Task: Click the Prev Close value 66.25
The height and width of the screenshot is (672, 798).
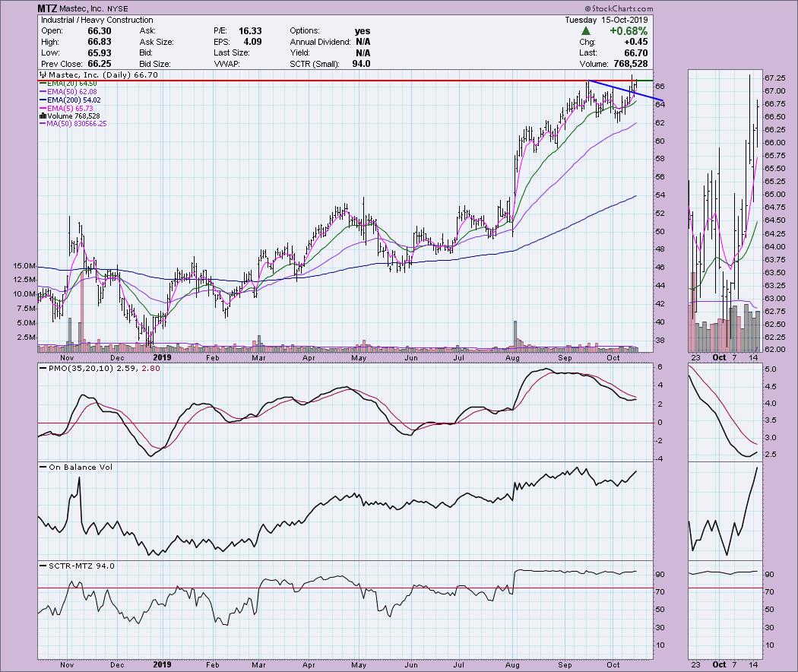Action: [100, 64]
